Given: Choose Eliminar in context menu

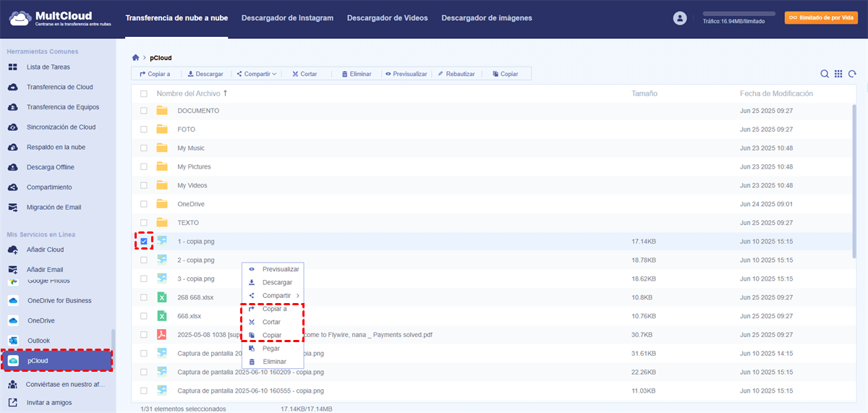Looking at the screenshot, I should click(x=273, y=362).
